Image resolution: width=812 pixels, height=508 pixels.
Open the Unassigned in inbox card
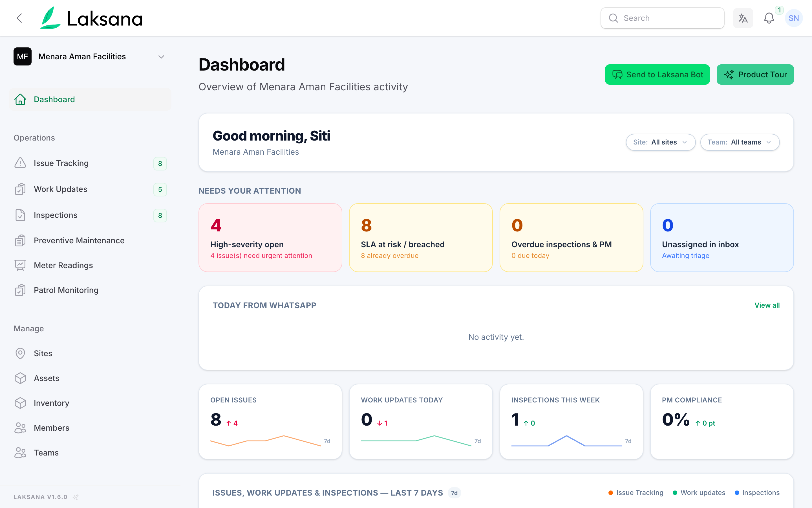click(722, 238)
